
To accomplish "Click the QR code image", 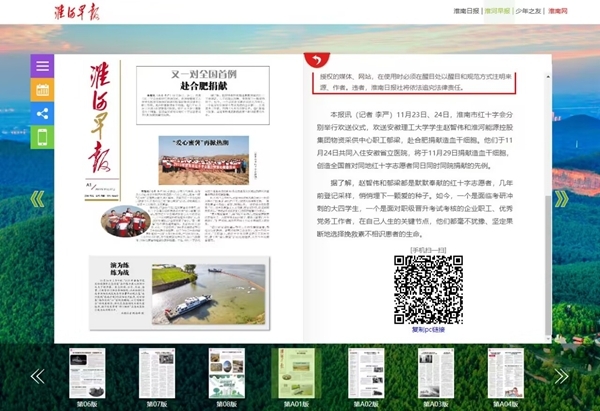I will (x=429, y=290).
